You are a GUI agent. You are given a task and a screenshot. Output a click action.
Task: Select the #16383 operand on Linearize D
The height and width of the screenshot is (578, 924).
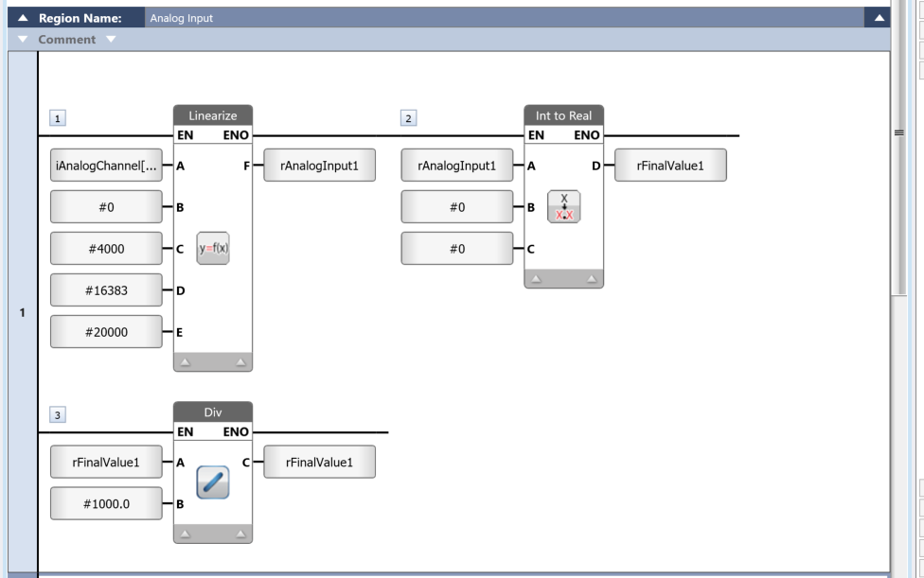pyautogui.click(x=106, y=290)
